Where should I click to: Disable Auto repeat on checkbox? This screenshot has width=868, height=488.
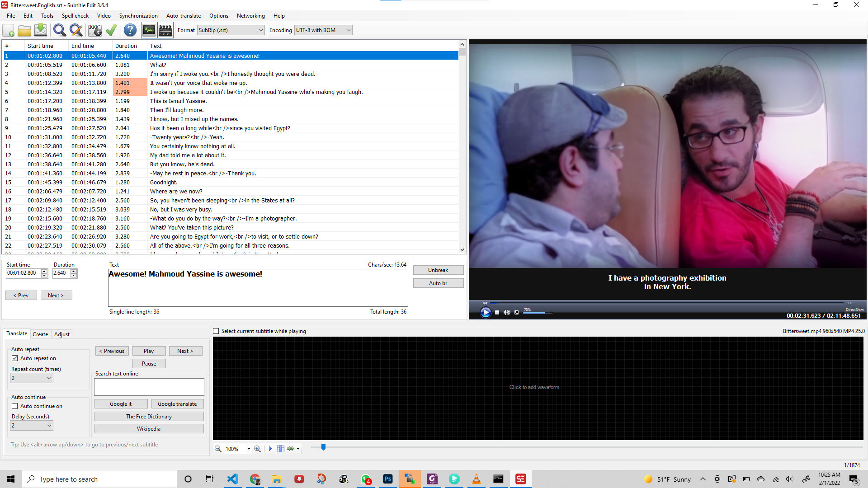(15, 358)
